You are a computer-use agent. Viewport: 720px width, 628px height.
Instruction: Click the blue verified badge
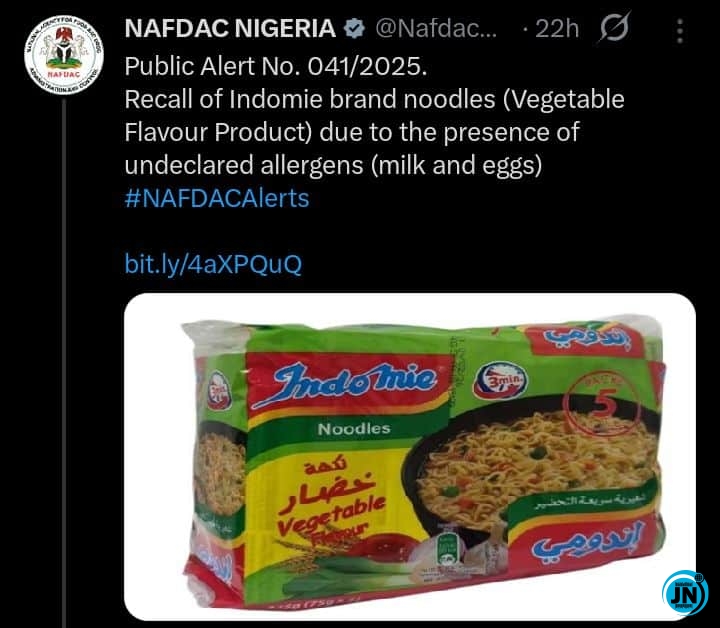click(x=353, y=29)
